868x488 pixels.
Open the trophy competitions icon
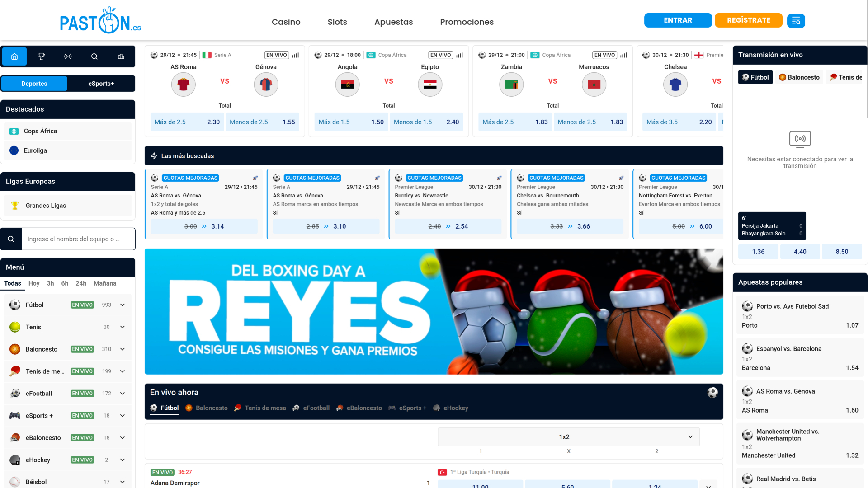point(41,56)
